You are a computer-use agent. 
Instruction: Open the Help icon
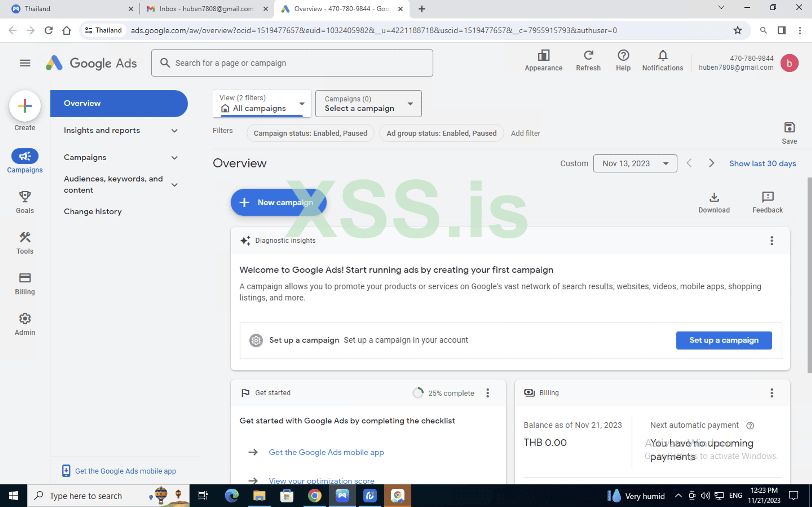pyautogui.click(x=623, y=60)
